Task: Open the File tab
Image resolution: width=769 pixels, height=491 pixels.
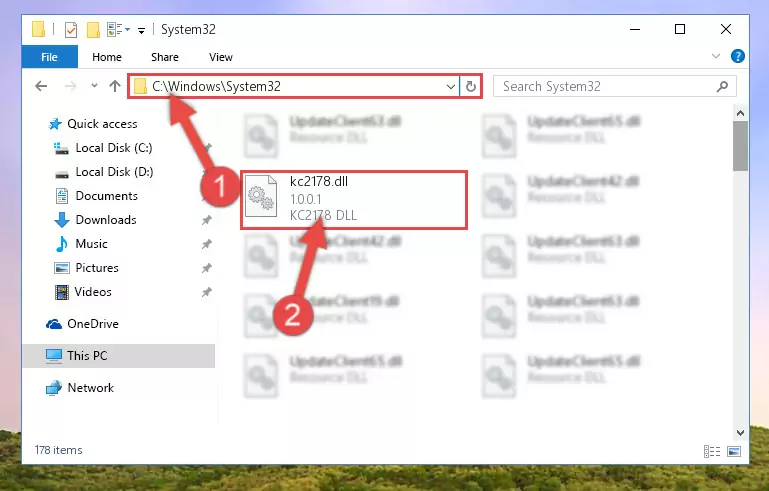Action: 50,57
